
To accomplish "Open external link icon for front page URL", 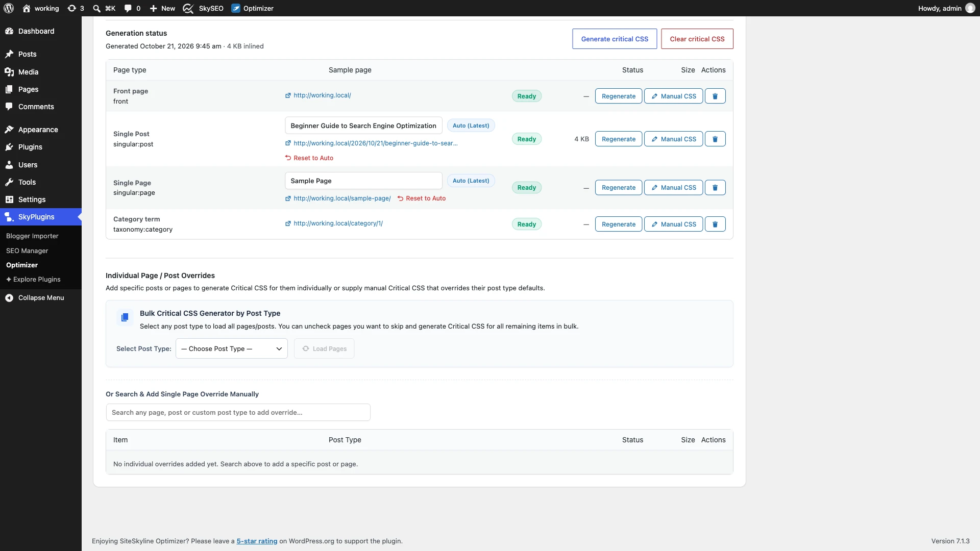I will (x=288, y=95).
